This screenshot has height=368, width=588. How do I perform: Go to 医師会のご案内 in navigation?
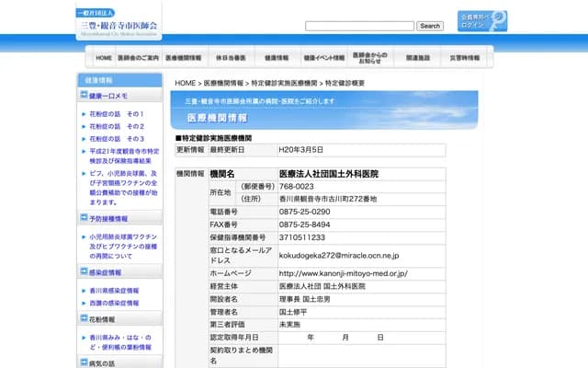[x=139, y=57]
